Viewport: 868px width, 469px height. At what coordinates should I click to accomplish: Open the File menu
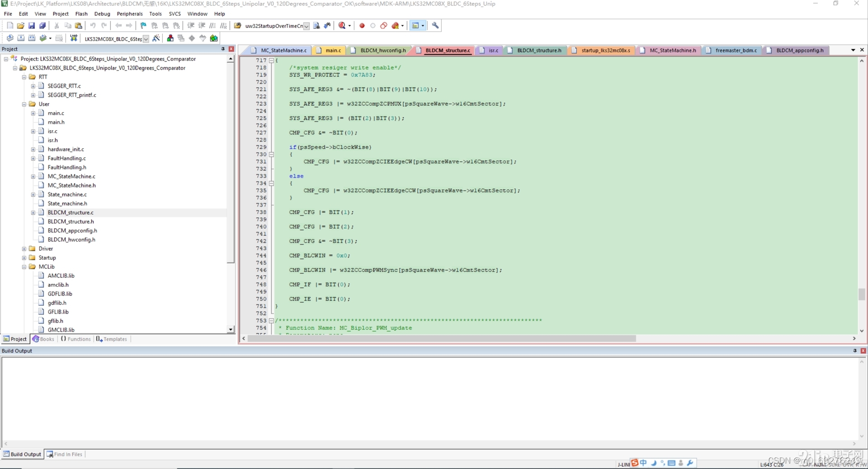[8, 14]
